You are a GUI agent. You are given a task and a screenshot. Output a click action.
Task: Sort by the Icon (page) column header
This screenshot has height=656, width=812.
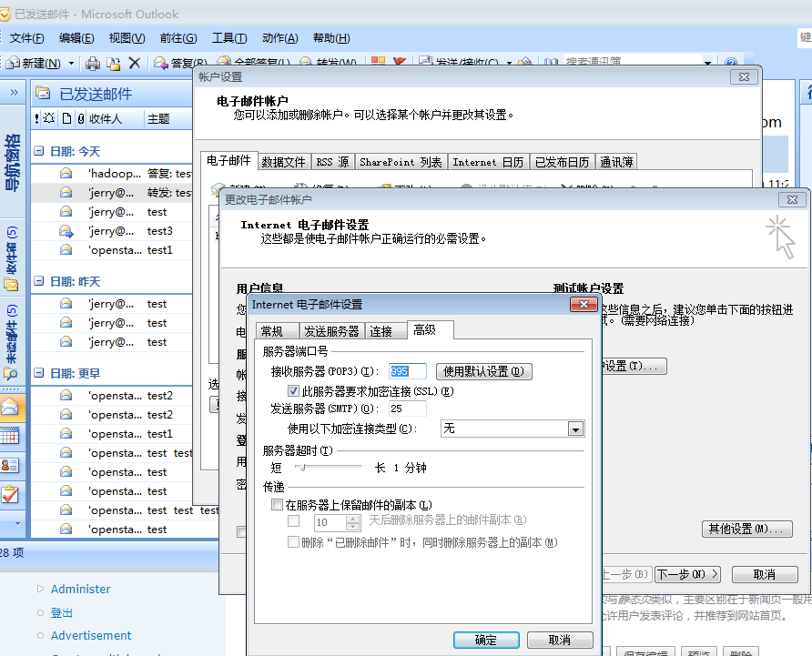pos(66,118)
